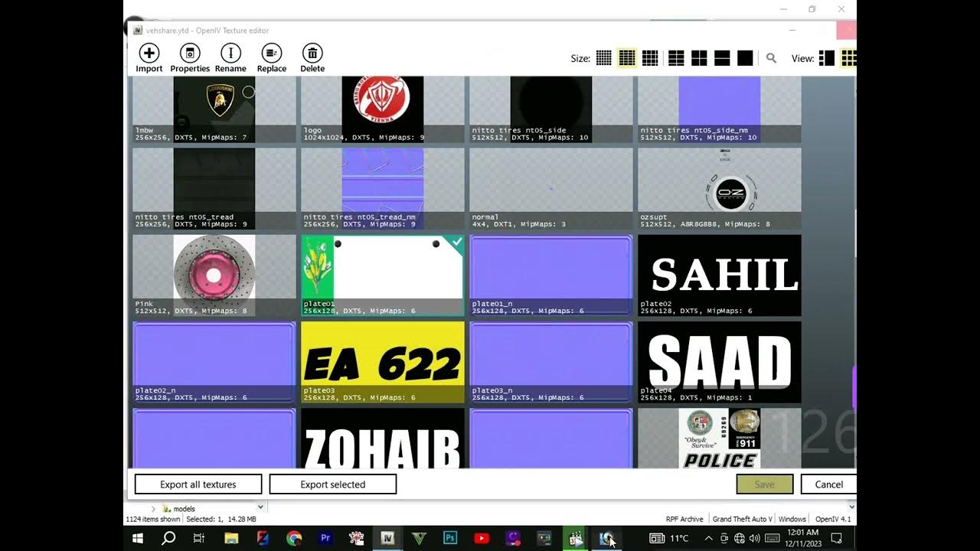This screenshot has width=980, height=551.
Task: Click Export all textures button
Action: [198, 484]
